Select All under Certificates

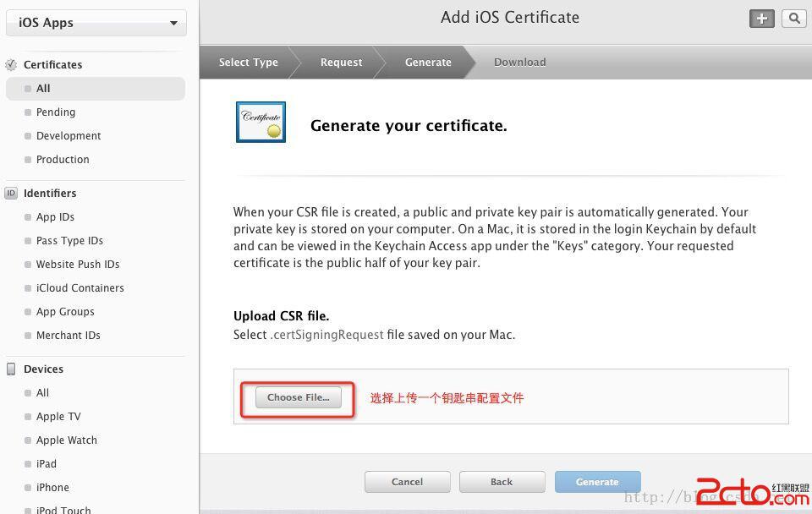pyautogui.click(x=96, y=89)
